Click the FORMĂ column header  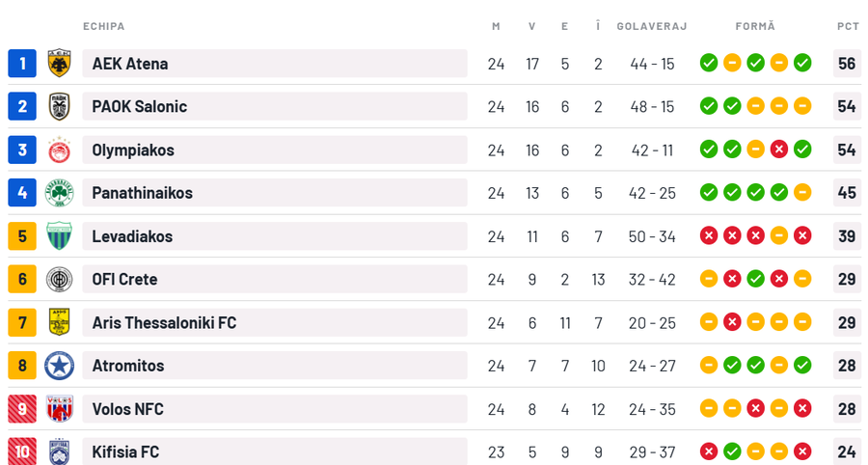(x=755, y=26)
